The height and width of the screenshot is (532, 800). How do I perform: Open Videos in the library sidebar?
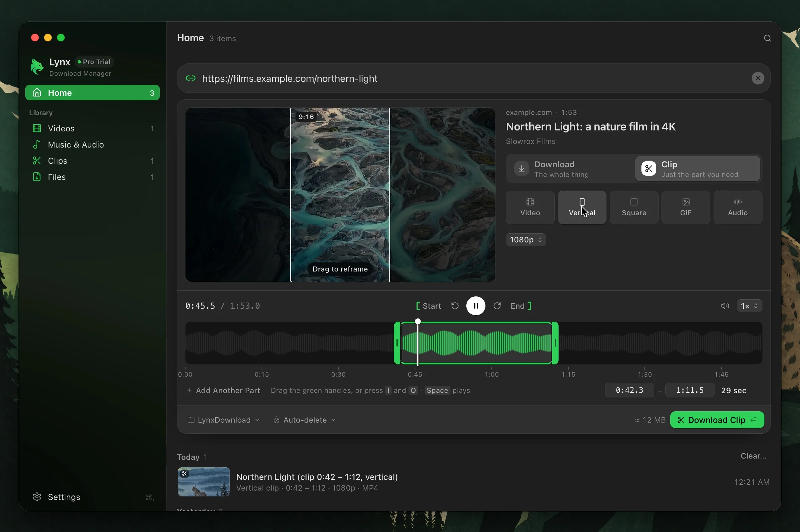click(x=92, y=129)
